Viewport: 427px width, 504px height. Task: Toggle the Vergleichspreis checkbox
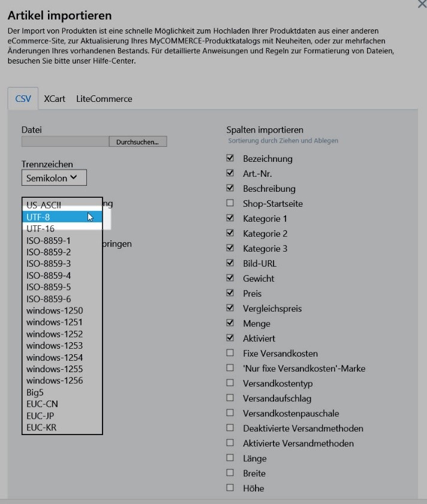[230, 308]
